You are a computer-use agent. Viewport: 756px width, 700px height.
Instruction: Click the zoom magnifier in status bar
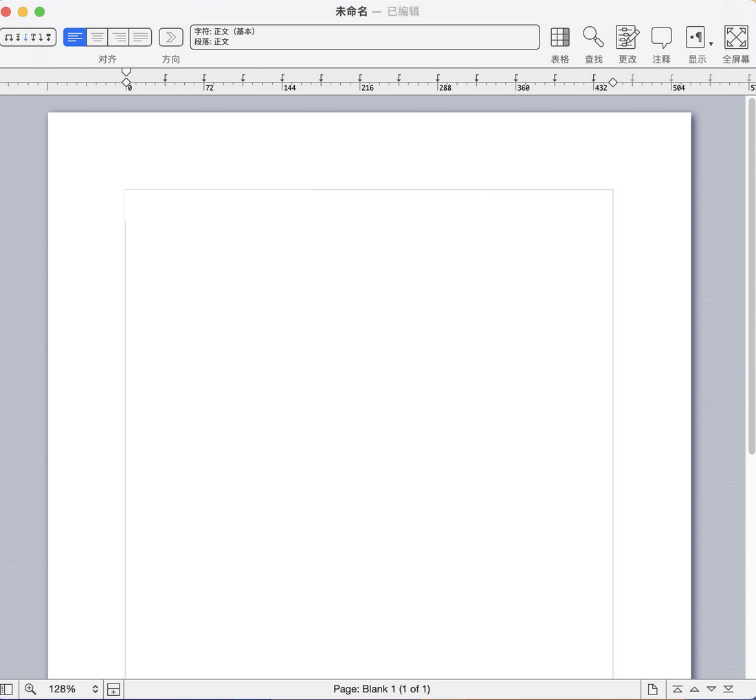pyautogui.click(x=30, y=689)
